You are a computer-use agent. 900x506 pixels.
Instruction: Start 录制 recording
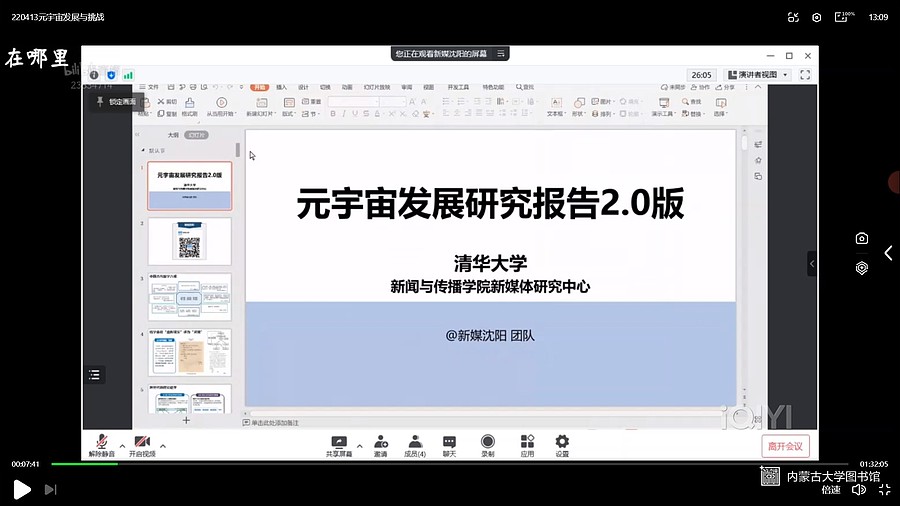pyautogui.click(x=488, y=446)
